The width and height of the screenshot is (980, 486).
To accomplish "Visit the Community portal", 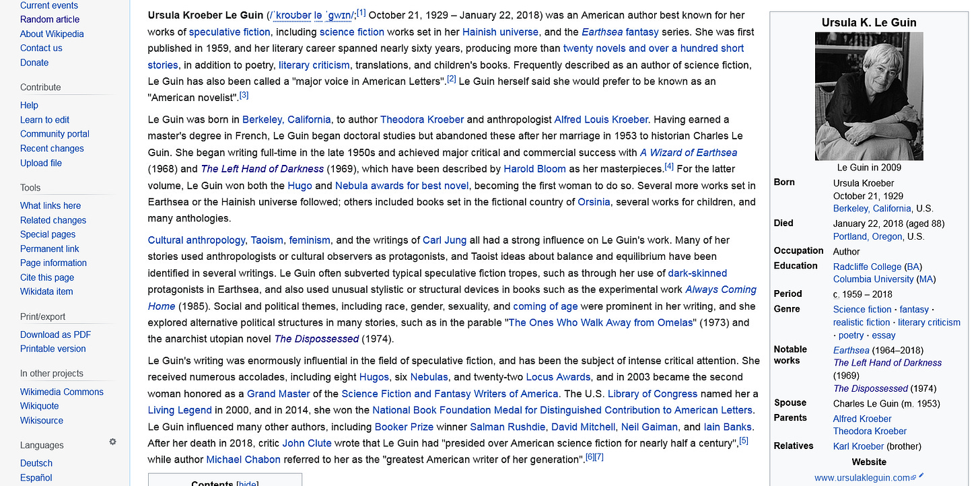I will pyautogui.click(x=55, y=134).
